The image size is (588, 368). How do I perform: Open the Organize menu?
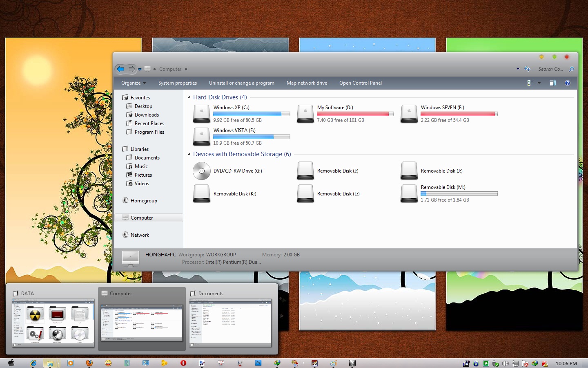tap(133, 83)
